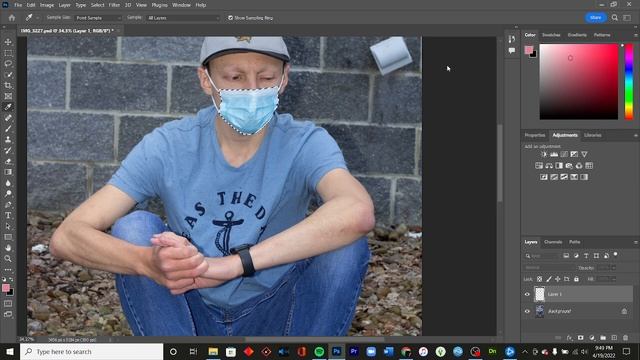Create a new layer button
The width and height of the screenshot is (640, 360).
614,338
